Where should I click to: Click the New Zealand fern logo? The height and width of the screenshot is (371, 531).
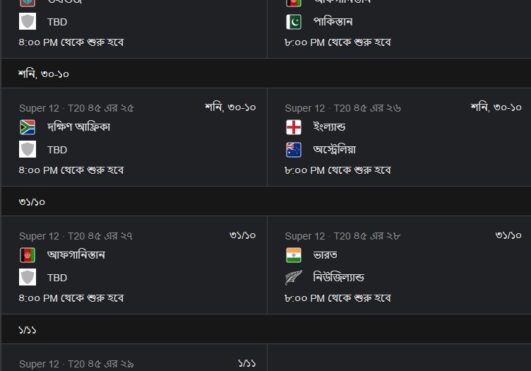[x=294, y=278]
